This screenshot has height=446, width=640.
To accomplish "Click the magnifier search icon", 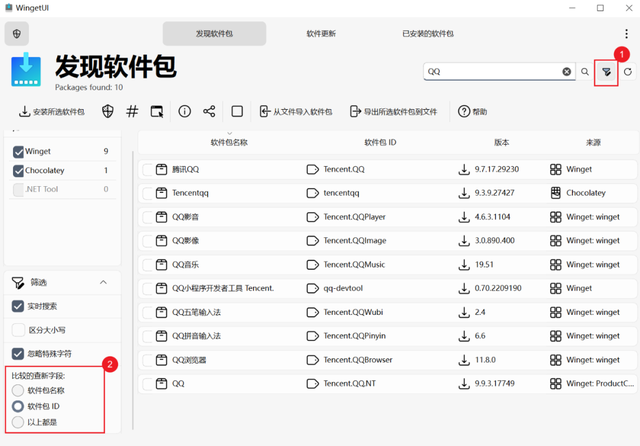I will [585, 72].
